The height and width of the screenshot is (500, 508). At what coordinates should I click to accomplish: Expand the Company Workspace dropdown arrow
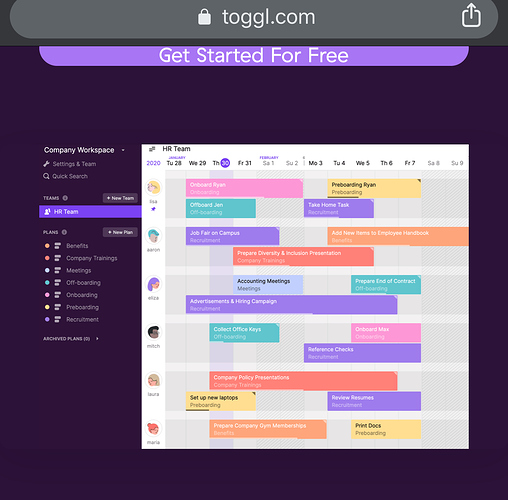[x=123, y=150]
